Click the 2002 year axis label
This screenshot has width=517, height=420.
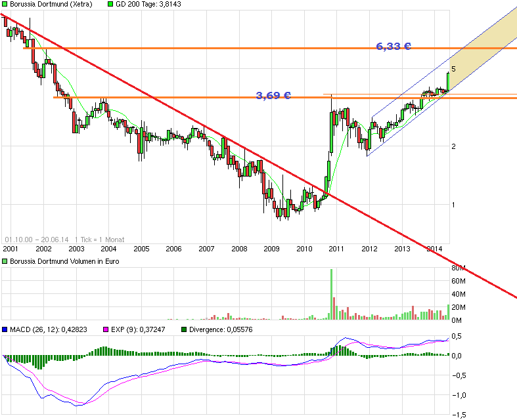click(x=43, y=249)
